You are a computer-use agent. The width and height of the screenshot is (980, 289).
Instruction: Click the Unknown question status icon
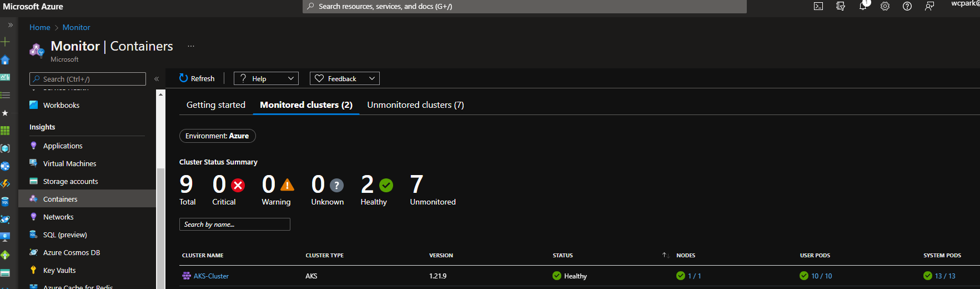(336, 185)
